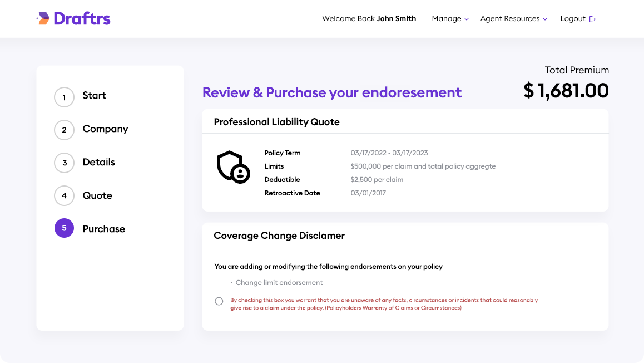Screen dimensions: 644x363
Task: Select step 3 circle icon
Action: [64, 163]
